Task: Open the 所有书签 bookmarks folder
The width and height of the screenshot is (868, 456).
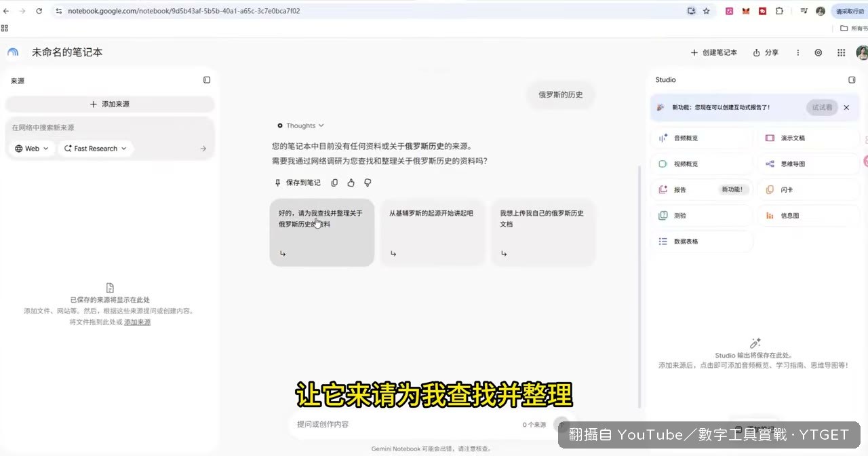Action: [854, 28]
